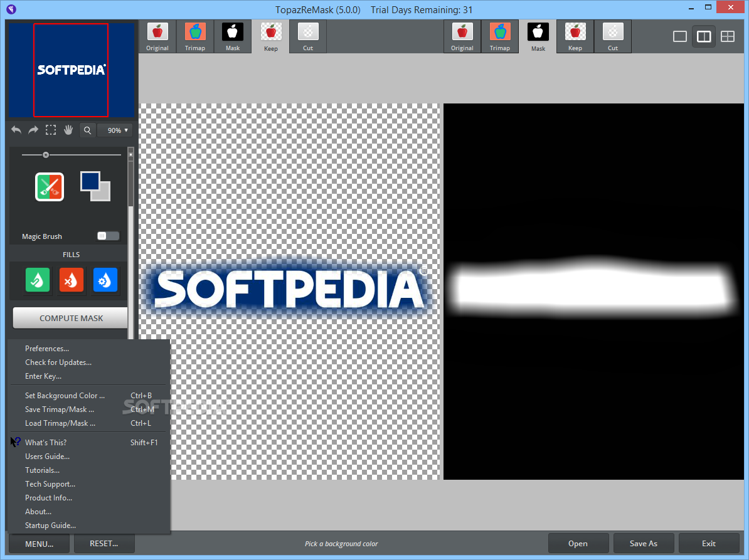Click the magnifier zoom icon
The image size is (749, 560).
(x=87, y=130)
